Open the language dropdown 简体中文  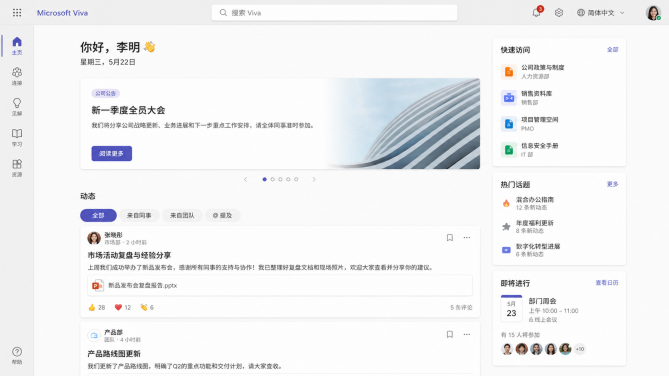coord(601,13)
